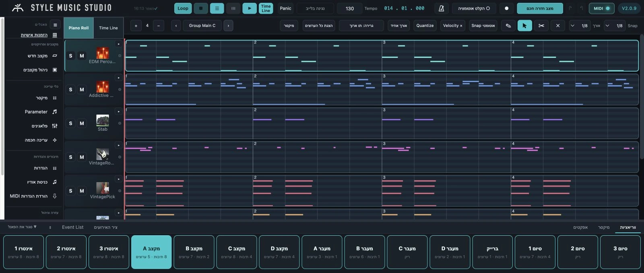Solo the EDM Percussion track

point(70,56)
